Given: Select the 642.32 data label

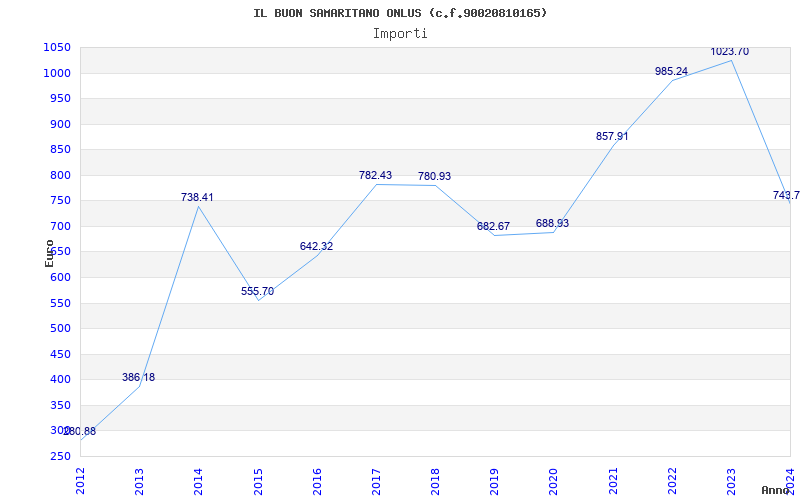Looking at the screenshot, I should [316, 246].
